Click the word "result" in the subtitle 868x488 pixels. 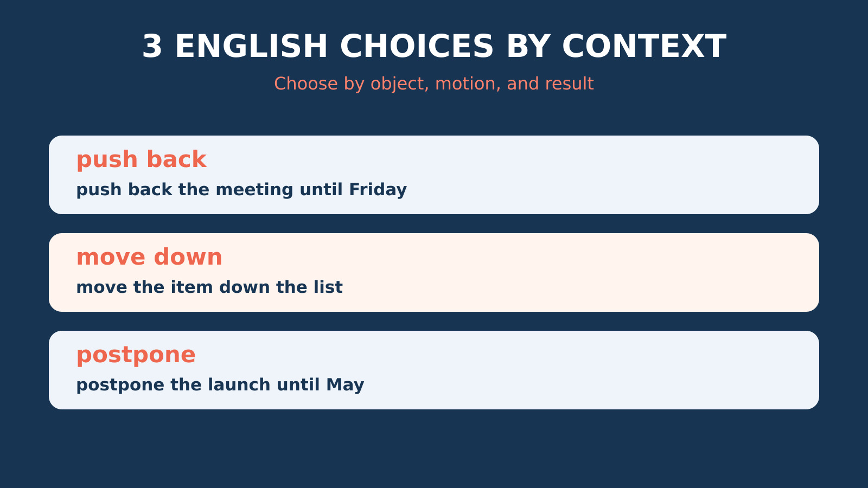coord(569,84)
